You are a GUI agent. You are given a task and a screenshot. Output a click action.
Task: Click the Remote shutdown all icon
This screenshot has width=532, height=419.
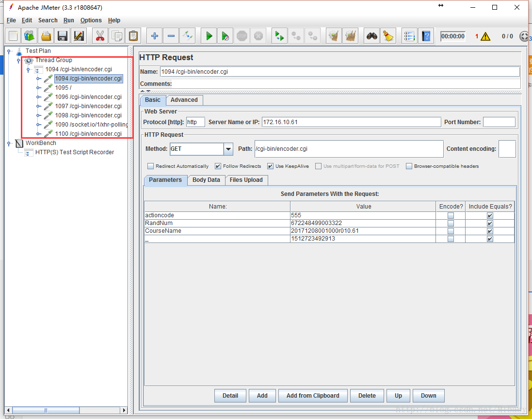pyautogui.click(x=313, y=36)
